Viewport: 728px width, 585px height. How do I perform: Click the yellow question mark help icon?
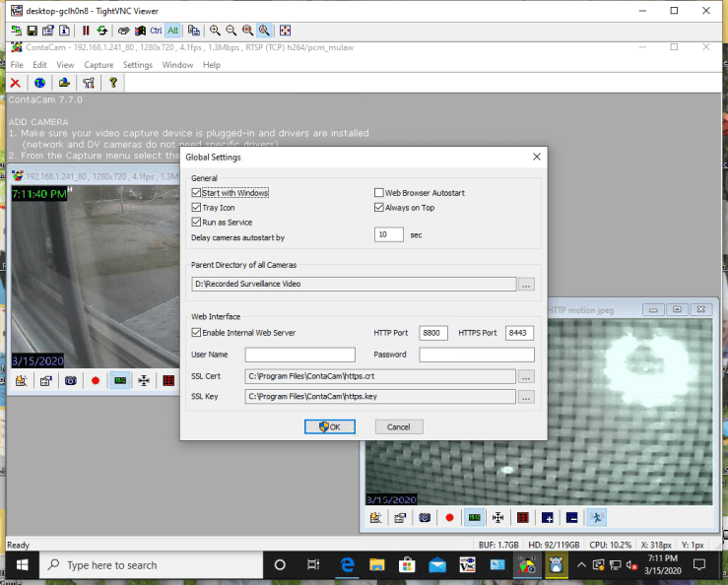pos(113,84)
